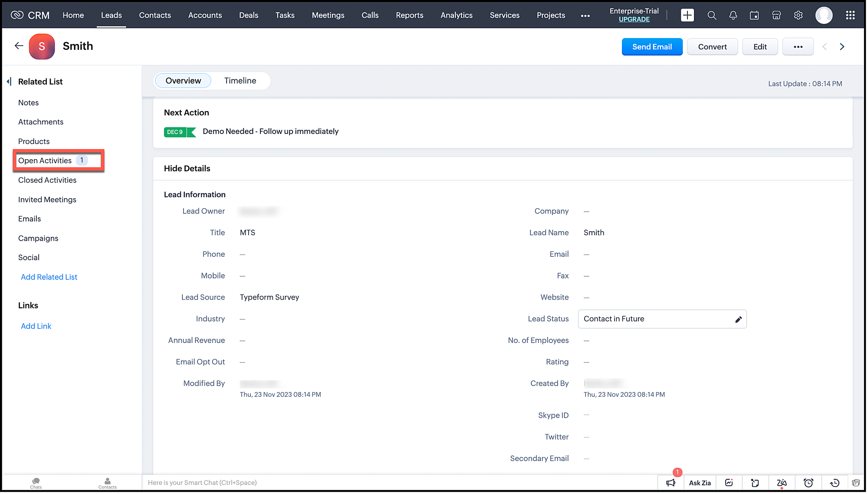868x494 pixels.
Task: Go to next lead record arrow
Action: (842, 47)
